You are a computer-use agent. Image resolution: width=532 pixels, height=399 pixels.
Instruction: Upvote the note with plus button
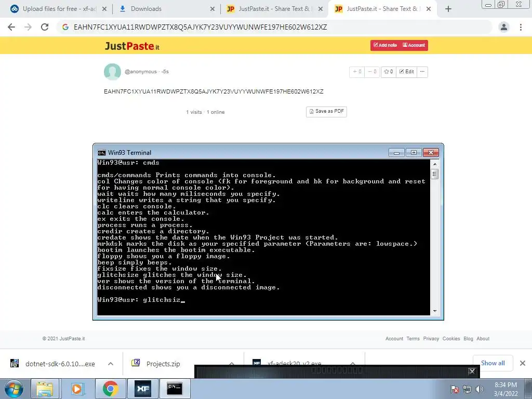click(x=357, y=72)
